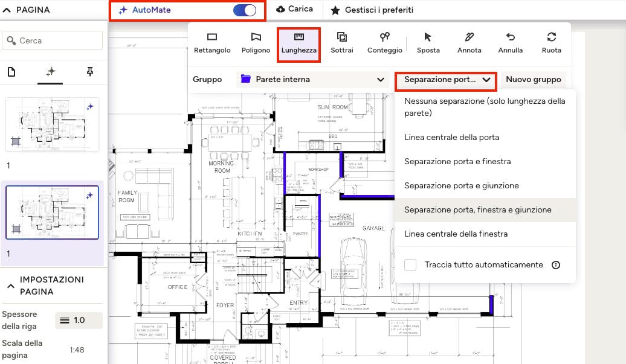Select the Rettangolo tool
The height and width of the screenshot is (364, 626).
tap(212, 43)
